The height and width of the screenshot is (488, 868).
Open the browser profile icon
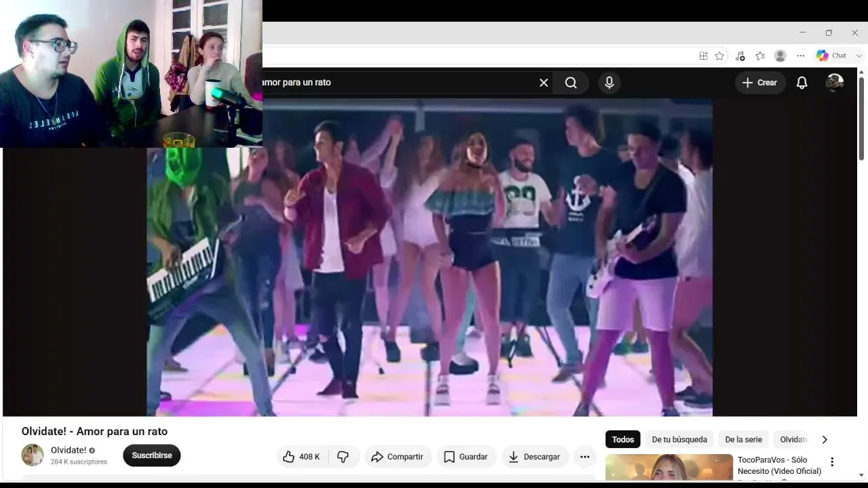(x=781, y=56)
